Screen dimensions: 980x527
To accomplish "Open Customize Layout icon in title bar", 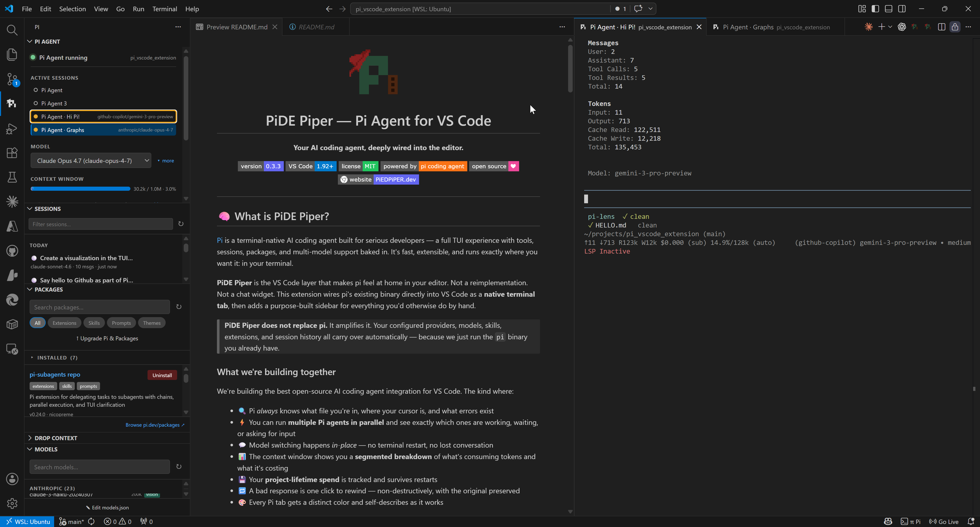I will click(x=862, y=9).
